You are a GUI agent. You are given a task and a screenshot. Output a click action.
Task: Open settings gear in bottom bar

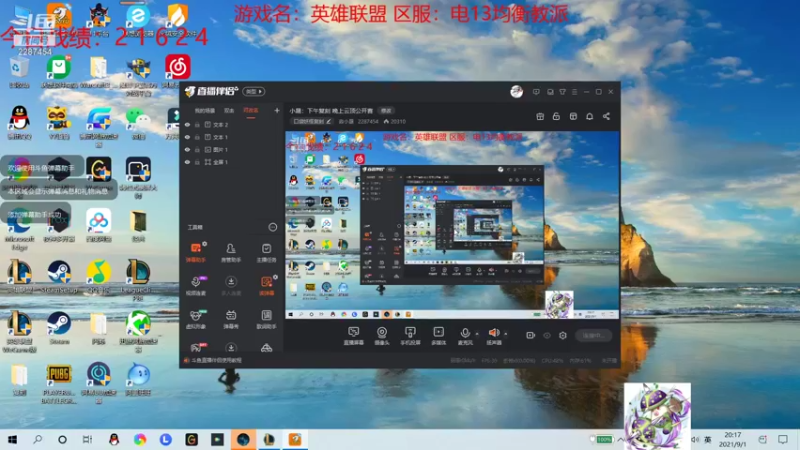563,335
